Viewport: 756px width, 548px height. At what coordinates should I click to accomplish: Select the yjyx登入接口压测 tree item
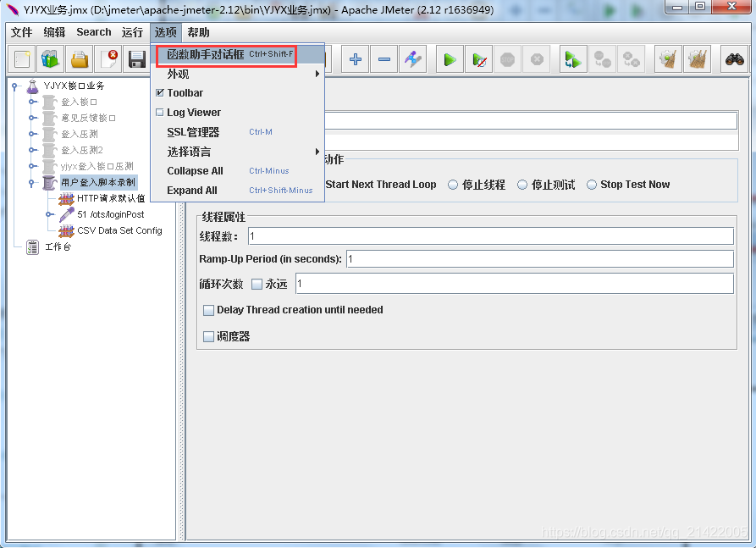(x=97, y=166)
